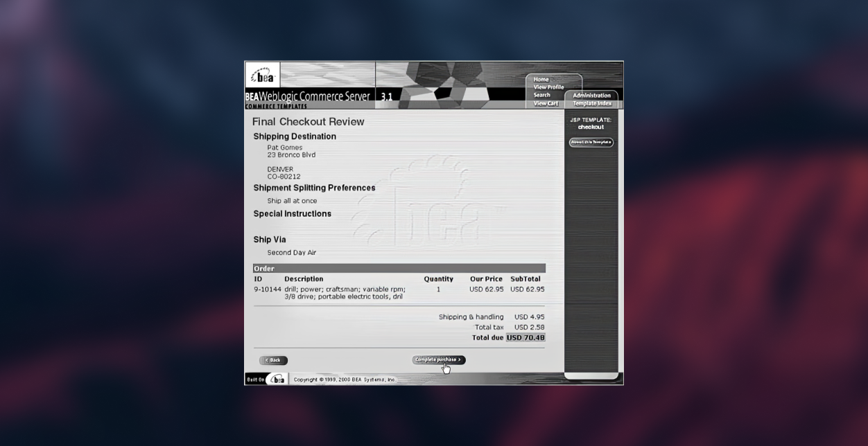The width and height of the screenshot is (868, 446).
Task: Open the Home navigation link
Action: pos(541,80)
